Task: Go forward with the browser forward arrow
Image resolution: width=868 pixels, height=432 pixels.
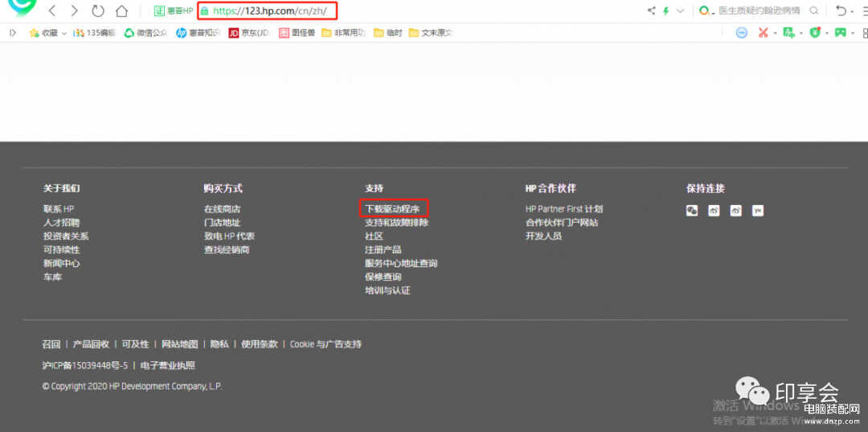Action: point(75,10)
